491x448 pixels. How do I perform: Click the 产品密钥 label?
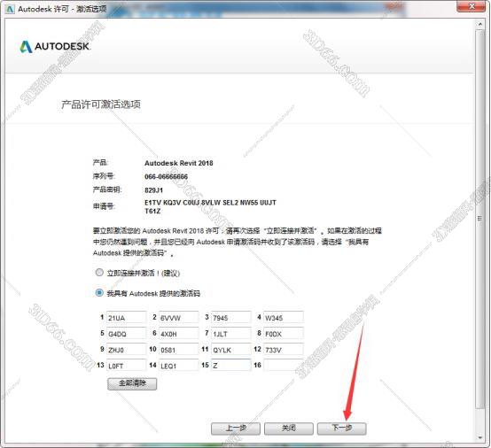107,189
